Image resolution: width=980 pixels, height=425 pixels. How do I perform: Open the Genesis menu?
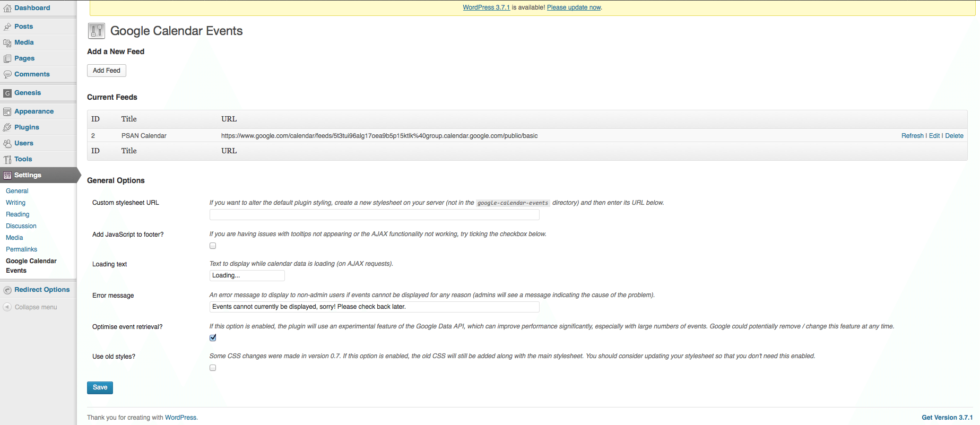[x=28, y=93]
